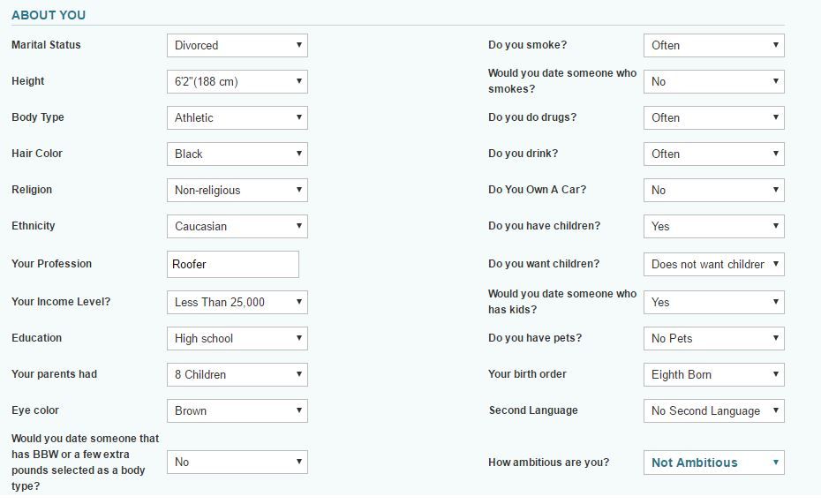Select the Ethnicity dropdown
821x504 pixels.
coord(237,226)
